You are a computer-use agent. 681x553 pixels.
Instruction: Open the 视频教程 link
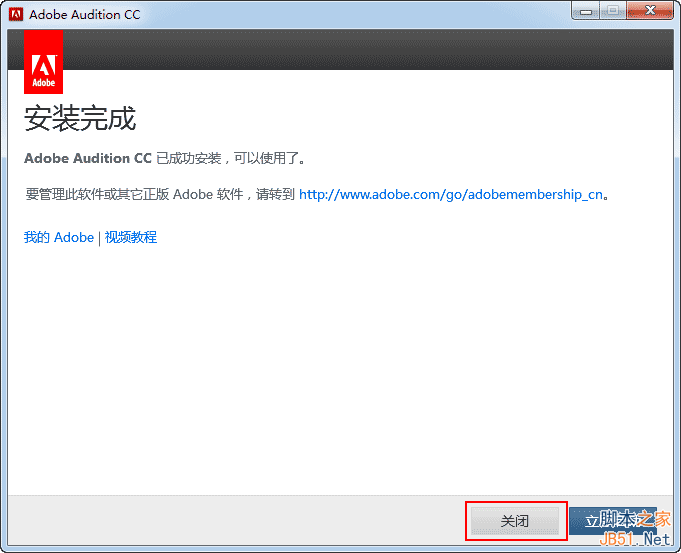pos(131,237)
